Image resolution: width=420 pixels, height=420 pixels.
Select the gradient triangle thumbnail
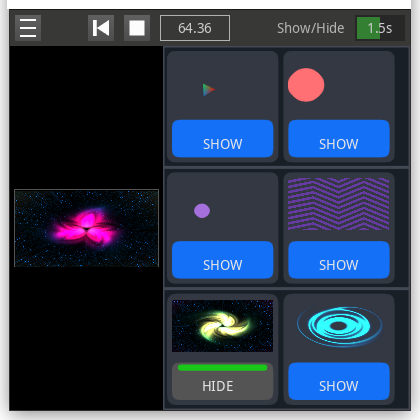[x=209, y=90]
